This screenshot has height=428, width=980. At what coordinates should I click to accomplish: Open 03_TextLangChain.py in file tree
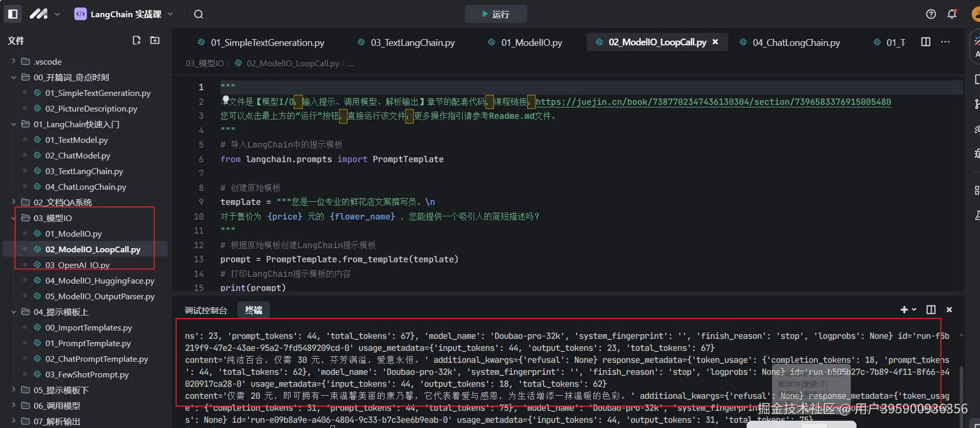pos(84,171)
